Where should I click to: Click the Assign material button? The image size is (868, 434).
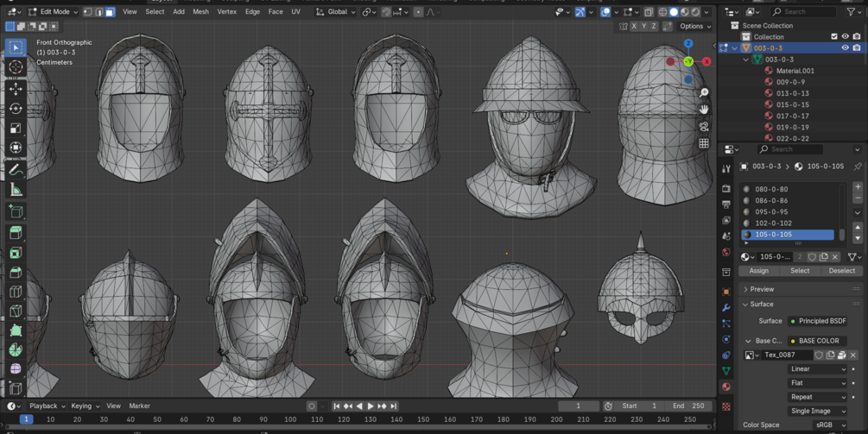click(x=759, y=271)
